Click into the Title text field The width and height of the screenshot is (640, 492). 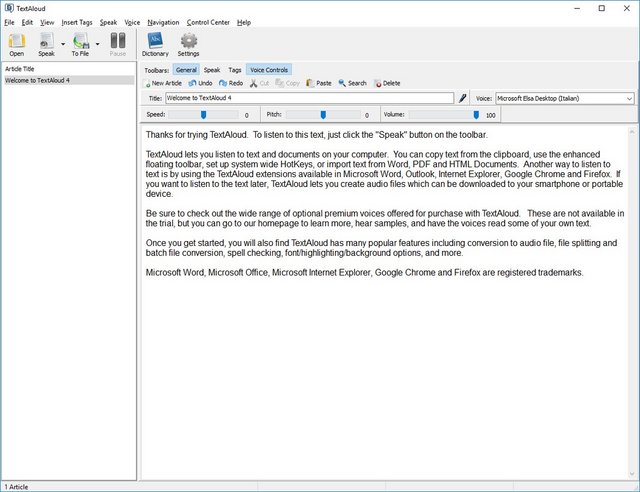(x=309, y=98)
